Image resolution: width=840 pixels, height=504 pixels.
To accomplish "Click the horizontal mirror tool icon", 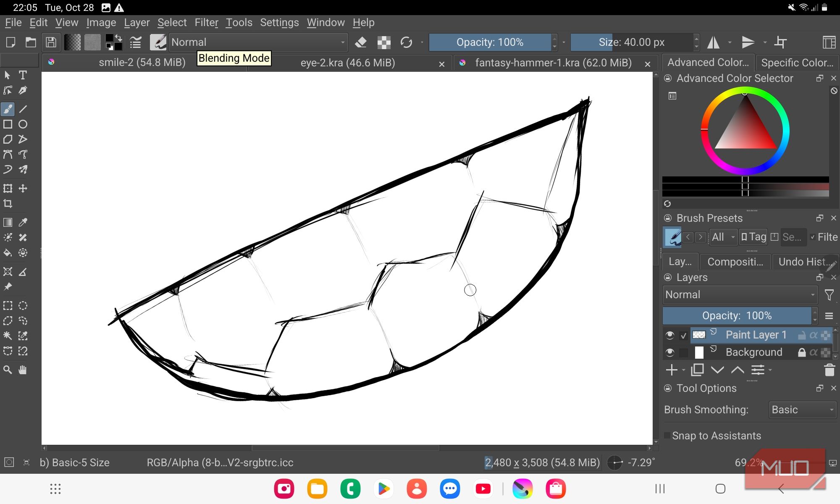I will point(713,42).
